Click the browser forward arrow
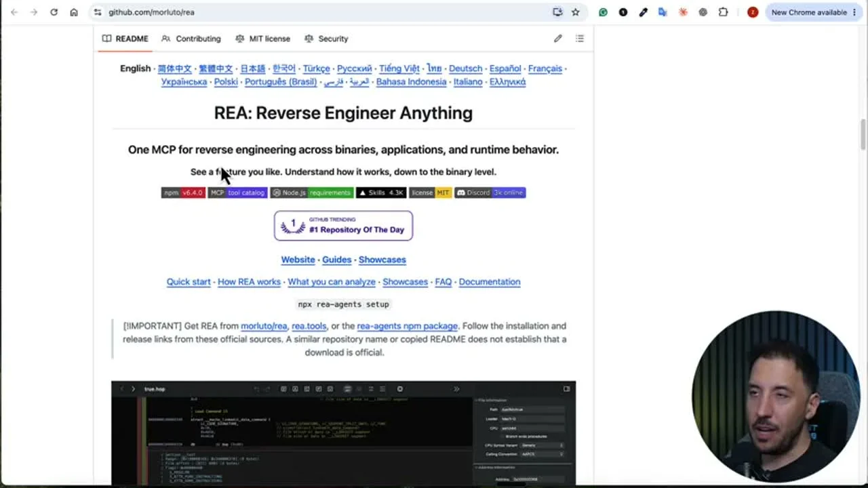This screenshot has height=488, width=868. [34, 12]
